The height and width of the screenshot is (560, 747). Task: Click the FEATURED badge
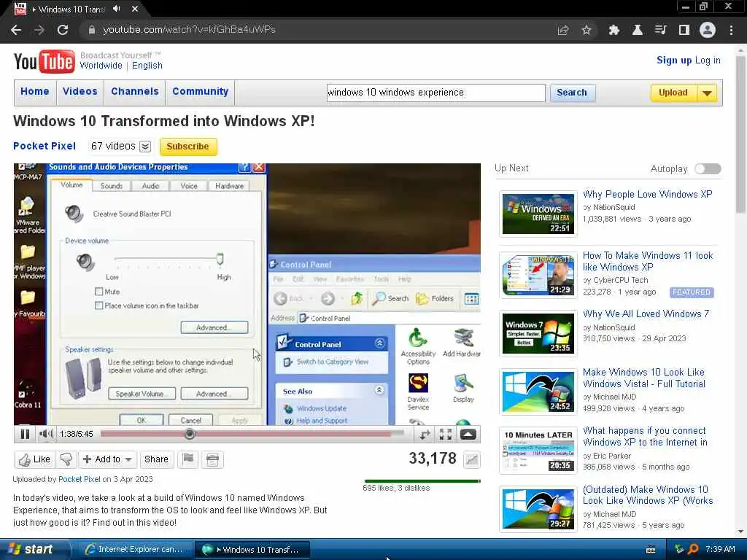[x=692, y=292]
